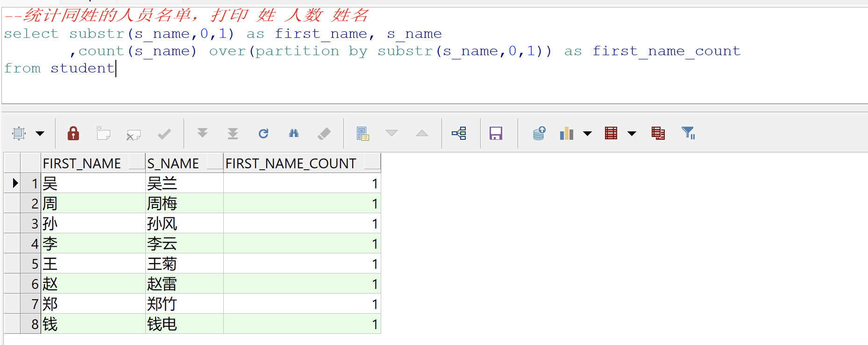Click the S_NAME cell '王菊'
The height and width of the screenshot is (345, 868).
pos(184,264)
